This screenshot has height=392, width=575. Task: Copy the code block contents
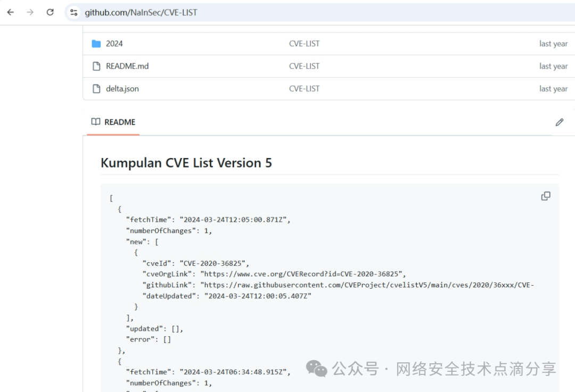tap(546, 196)
